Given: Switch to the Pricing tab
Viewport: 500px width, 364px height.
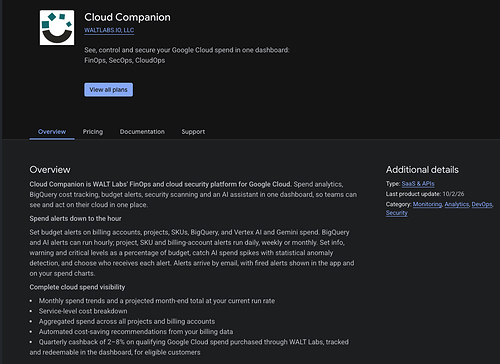Looking at the screenshot, I should (93, 132).
